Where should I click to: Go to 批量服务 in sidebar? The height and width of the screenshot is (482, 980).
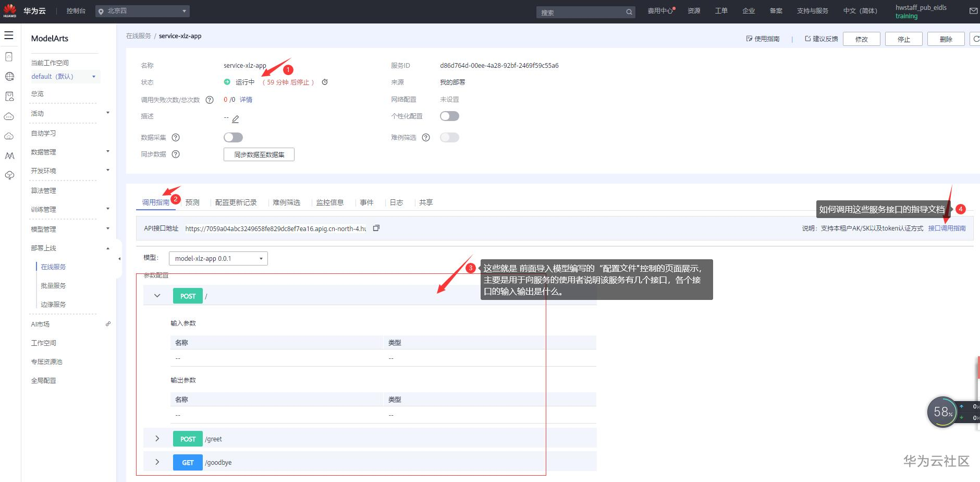click(53, 286)
